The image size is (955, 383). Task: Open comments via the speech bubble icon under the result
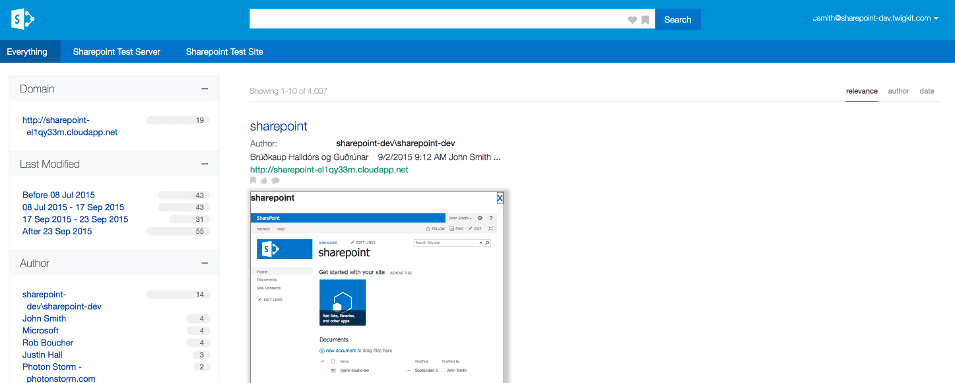click(x=275, y=180)
